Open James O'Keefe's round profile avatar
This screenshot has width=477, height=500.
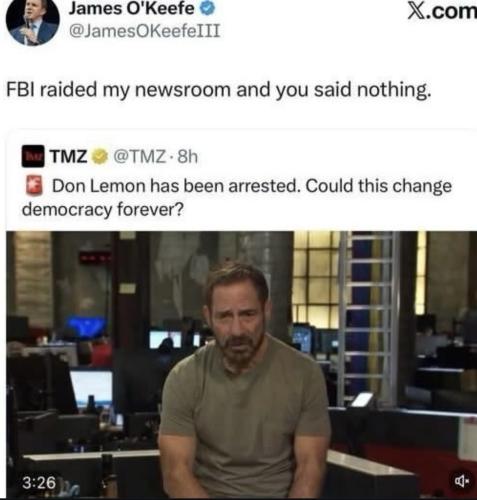tap(32, 21)
